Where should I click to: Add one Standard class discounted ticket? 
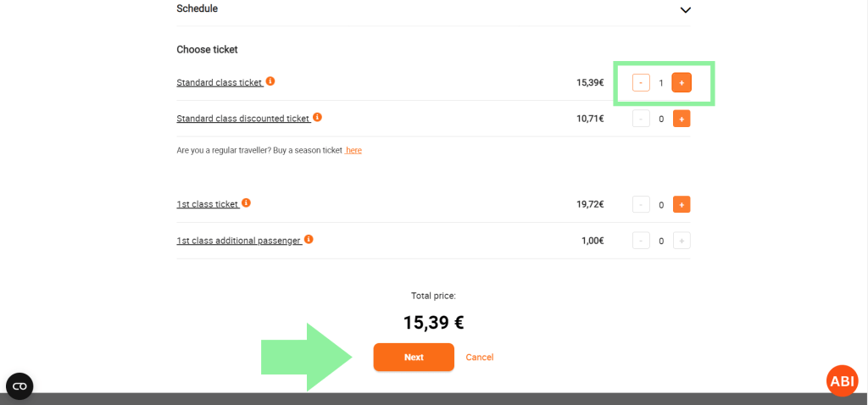click(682, 119)
